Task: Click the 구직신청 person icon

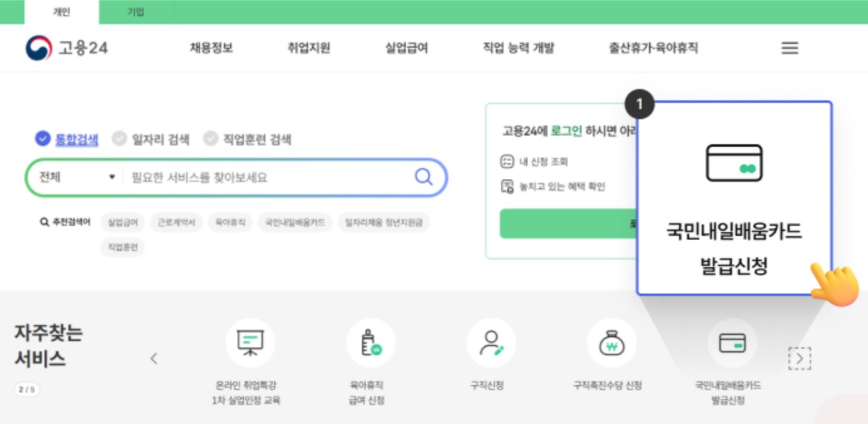Action: click(491, 342)
